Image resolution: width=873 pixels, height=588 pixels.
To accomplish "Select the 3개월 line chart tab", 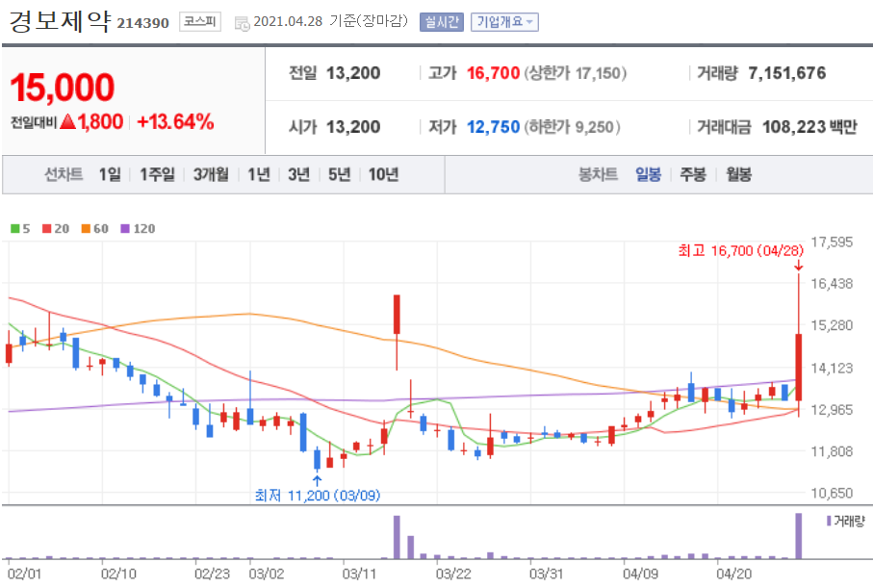I will [211, 175].
